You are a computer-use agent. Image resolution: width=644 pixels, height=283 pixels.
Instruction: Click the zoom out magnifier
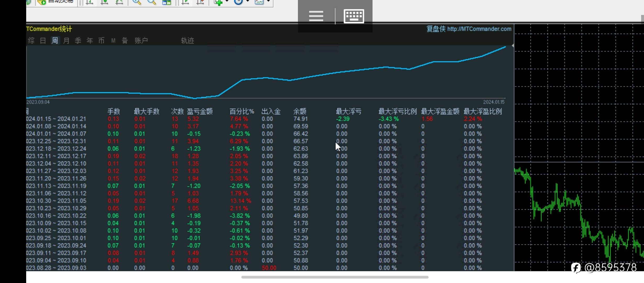[x=151, y=2]
